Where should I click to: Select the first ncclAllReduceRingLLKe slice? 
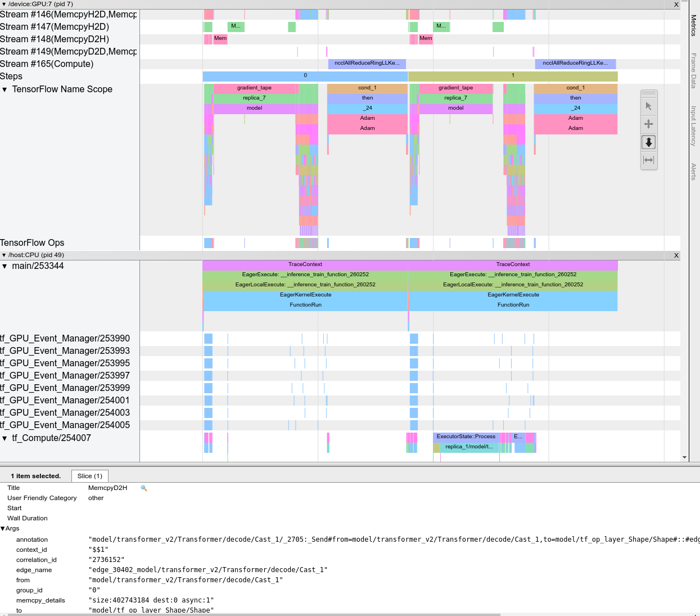point(367,64)
